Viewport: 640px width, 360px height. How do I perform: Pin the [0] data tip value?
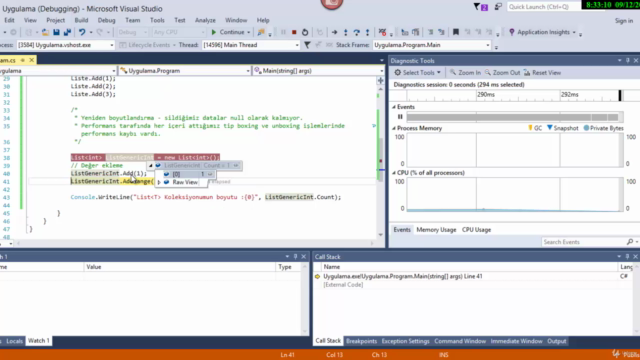pos(210,174)
